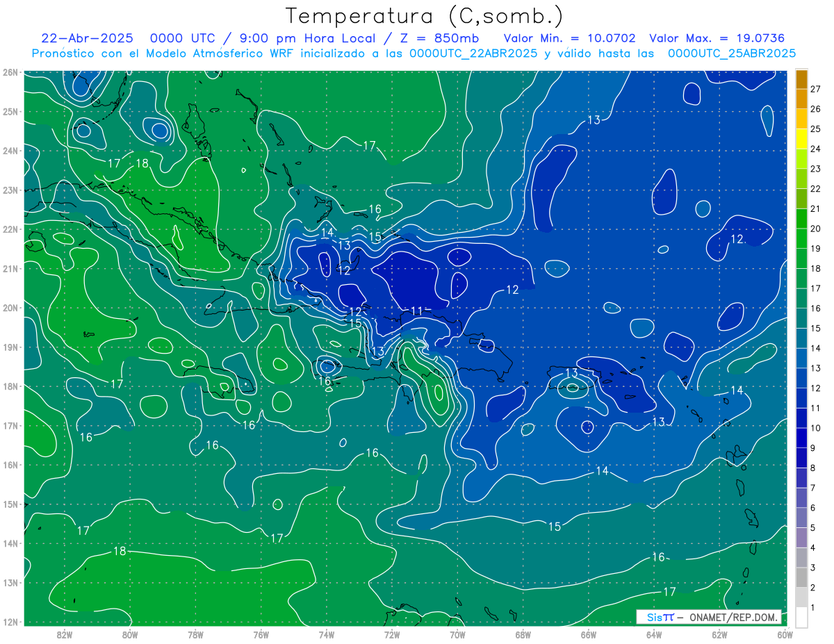
Task: Select the green legend swatch at 19
Action: 801,238
